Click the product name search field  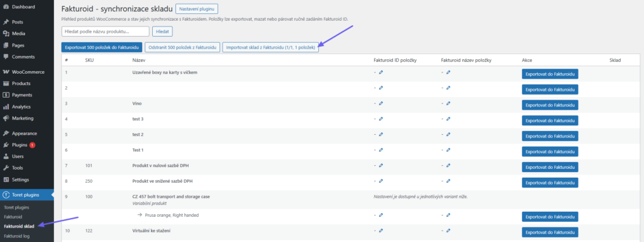point(105,32)
